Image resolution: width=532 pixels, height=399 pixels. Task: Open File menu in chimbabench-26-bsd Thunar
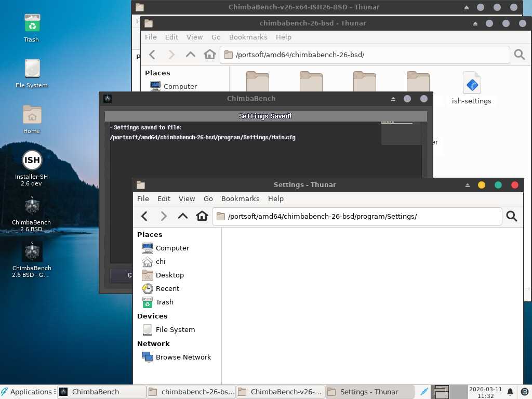point(151,37)
